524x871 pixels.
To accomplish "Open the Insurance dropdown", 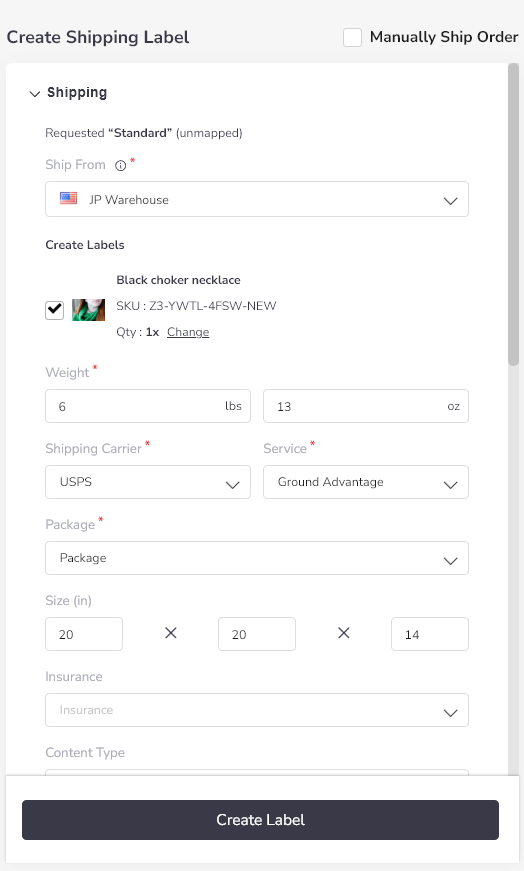I will point(257,710).
